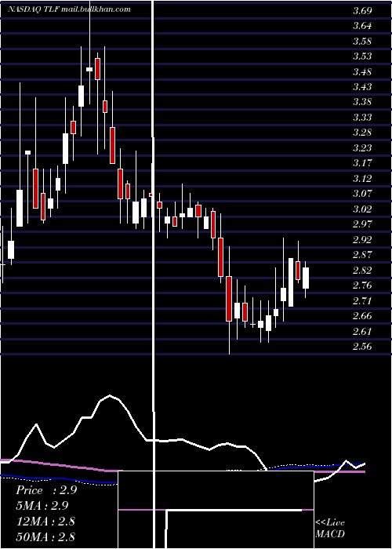Click the peak of the white MACD line
This screenshot has width=392, height=549.
click(110, 395)
